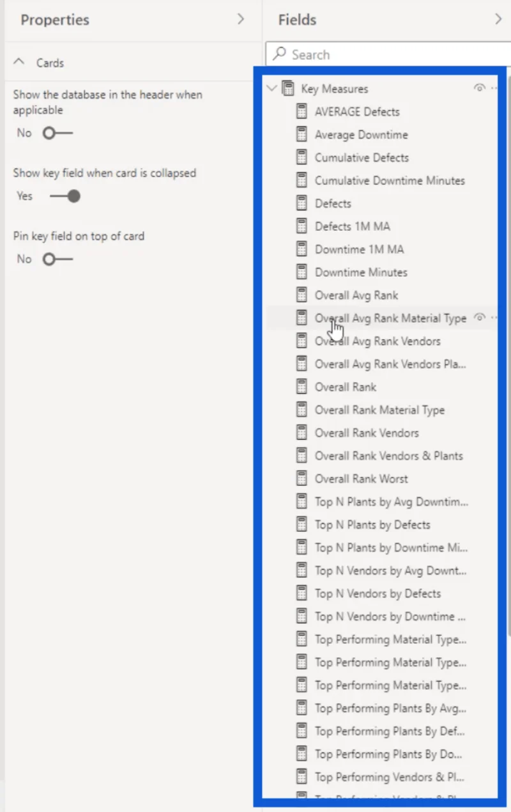Collapse the Fields pane with its chevron

click(x=498, y=19)
